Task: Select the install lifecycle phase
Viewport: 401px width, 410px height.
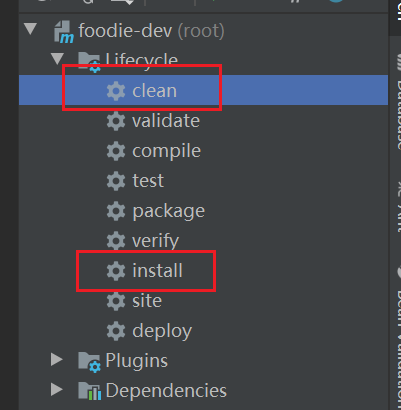Action: pyautogui.click(x=157, y=270)
